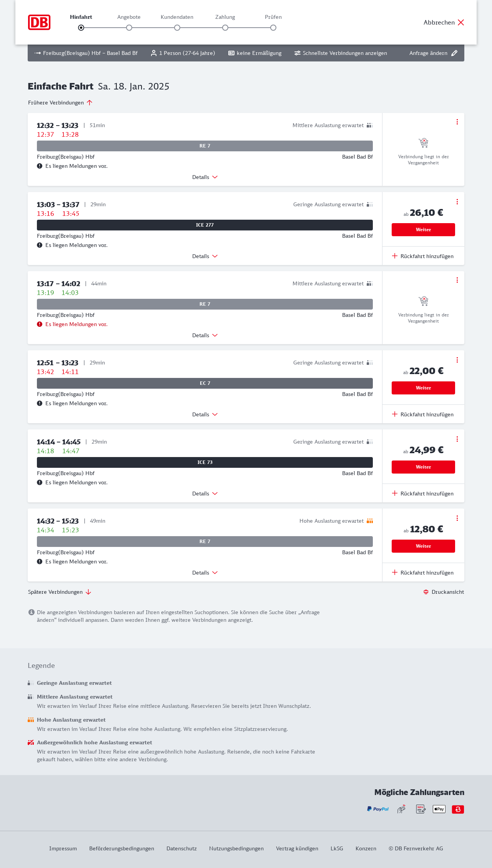Image resolution: width=492 pixels, height=868 pixels.
Task: Open three-dot menu for ICE 73 connection
Action: click(457, 439)
